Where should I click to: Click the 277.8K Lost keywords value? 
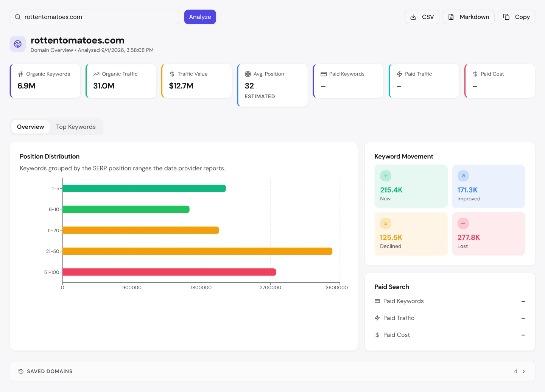(469, 238)
